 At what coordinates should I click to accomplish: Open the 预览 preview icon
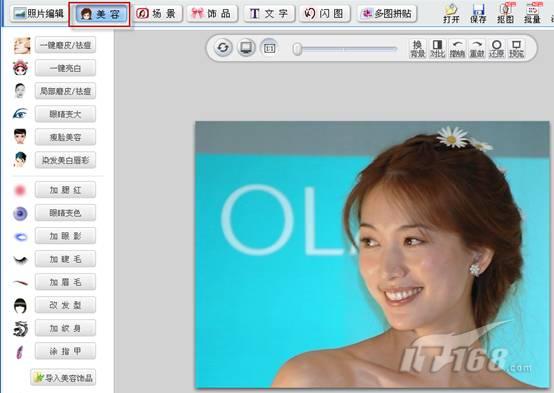pyautogui.click(x=516, y=49)
